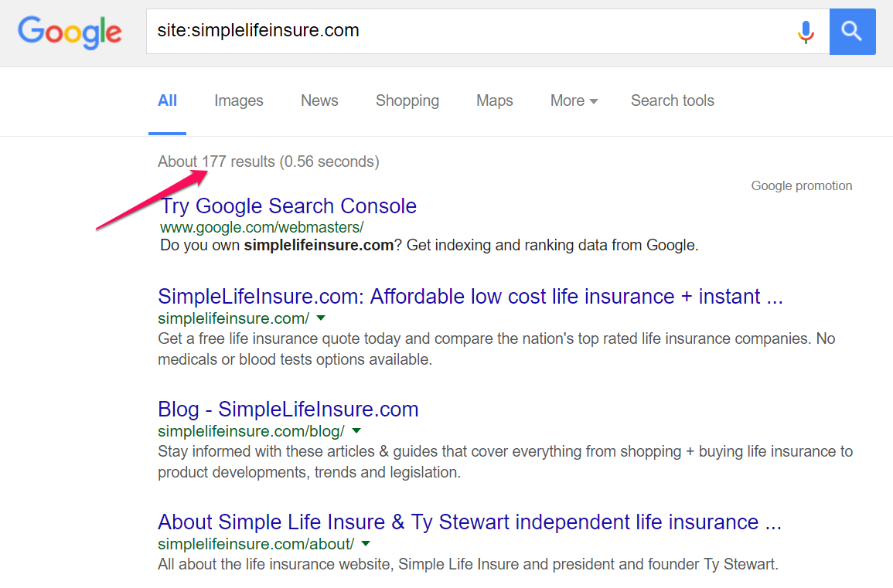Open Search tools options
The width and height of the screenshot is (893, 588).
coord(672,100)
